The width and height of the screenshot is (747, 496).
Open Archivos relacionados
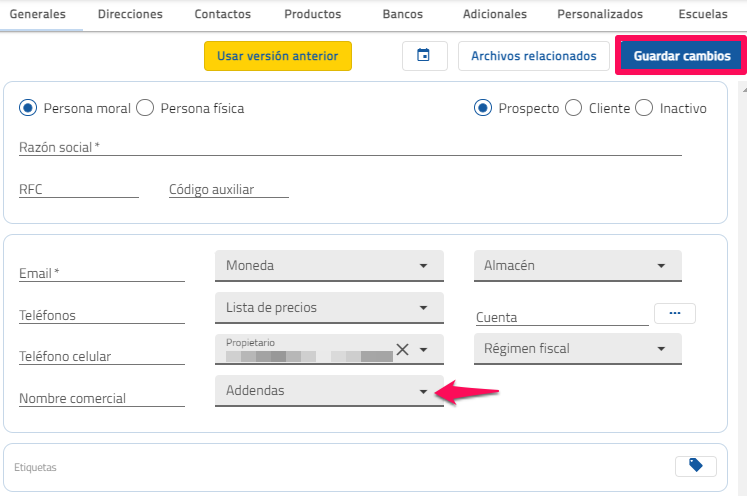coord(533,56)
